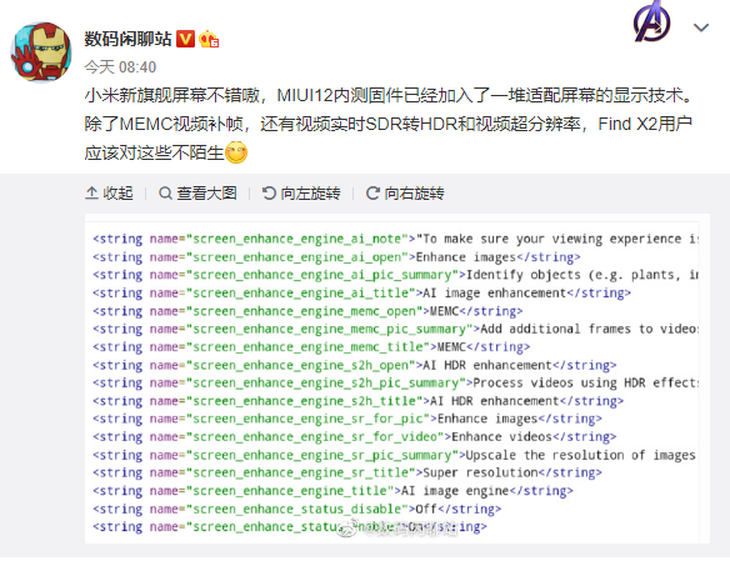Screen dimensions: 730x561
Task: Click text "Process videos using HDR effect"
Action: coord(585,383)
